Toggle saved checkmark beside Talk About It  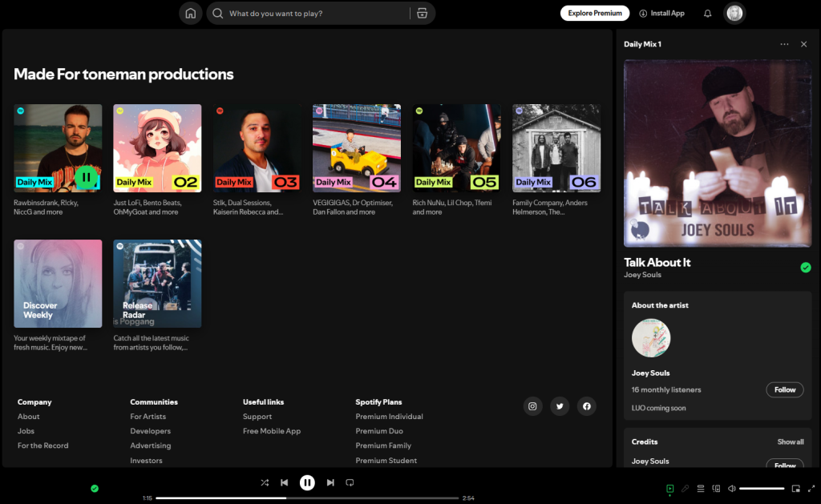coord(806,268)
